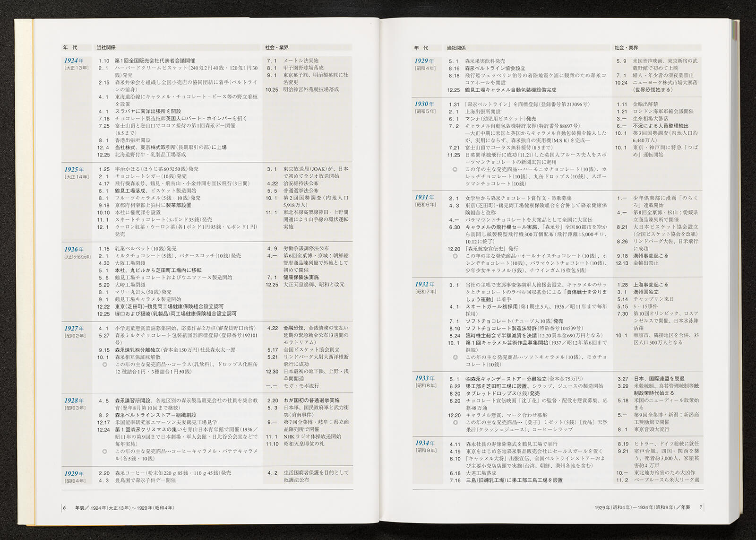756x540 pixels.
Task: Click the "[大正14年]" era label
Action: (76, 177)
